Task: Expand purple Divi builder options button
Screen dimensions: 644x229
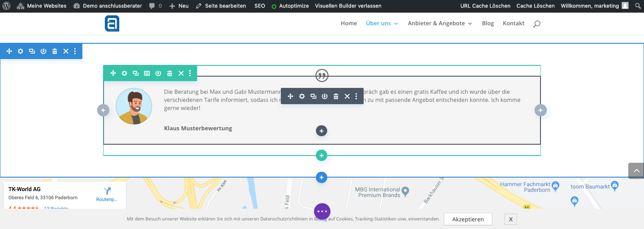Action: (322, 211)
